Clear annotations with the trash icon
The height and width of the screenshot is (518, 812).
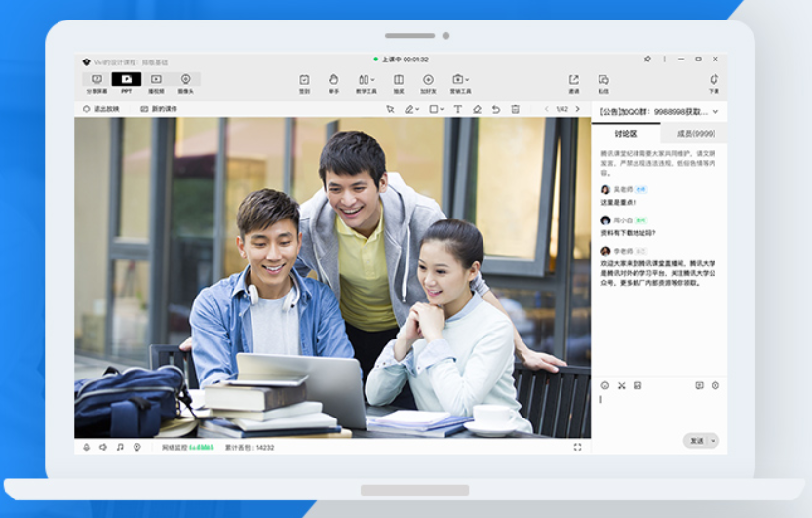coord(516,109)
